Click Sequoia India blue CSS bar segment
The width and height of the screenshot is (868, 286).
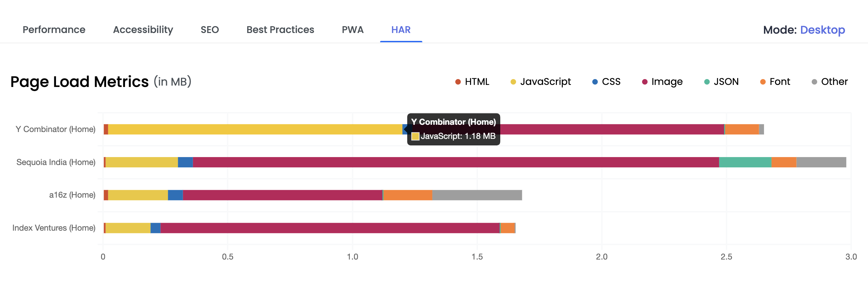pos(185,162)
